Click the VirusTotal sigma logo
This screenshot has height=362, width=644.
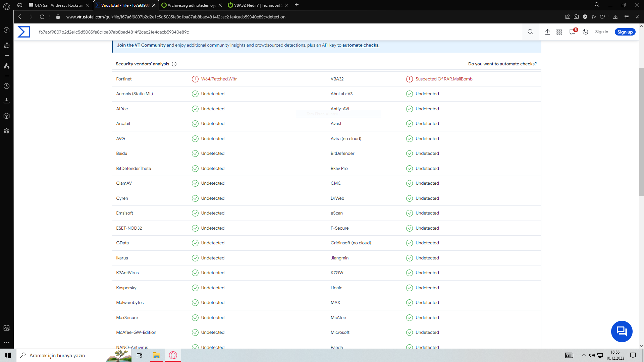(24, 32)
